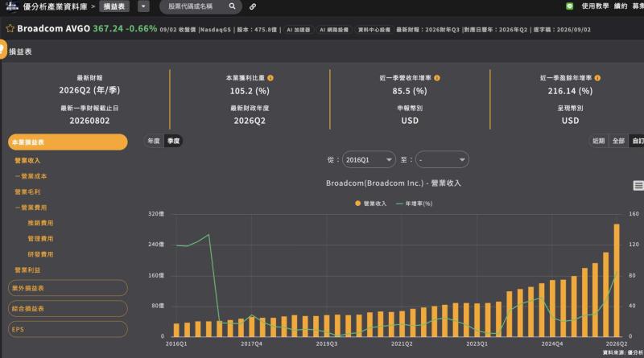Screen dimensions: 644x358
Task: Click the 20260802 report end date
Action: coord(89,121)
